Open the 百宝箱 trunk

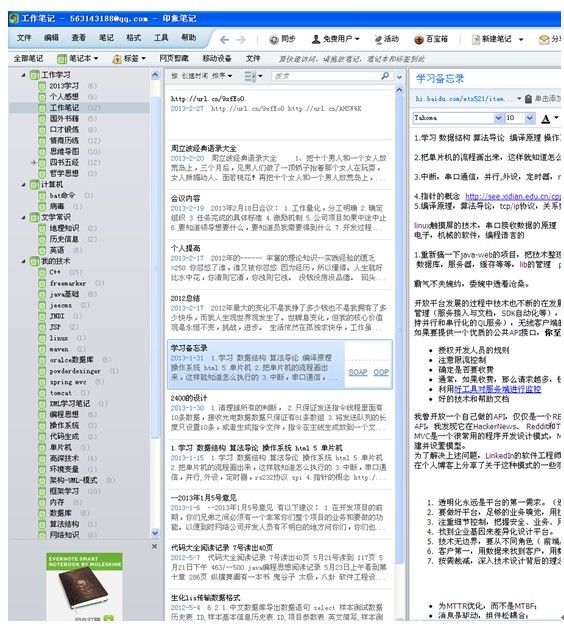tap(431, 39)
